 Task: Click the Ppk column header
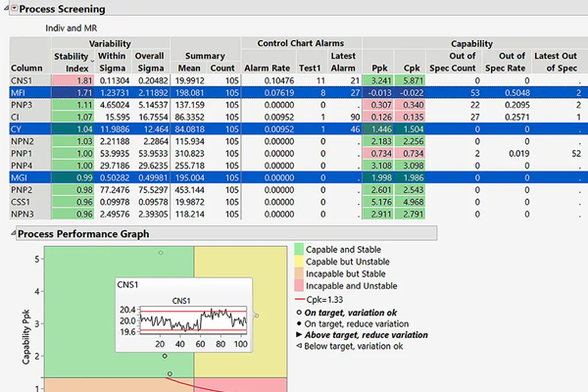(380, 68)
